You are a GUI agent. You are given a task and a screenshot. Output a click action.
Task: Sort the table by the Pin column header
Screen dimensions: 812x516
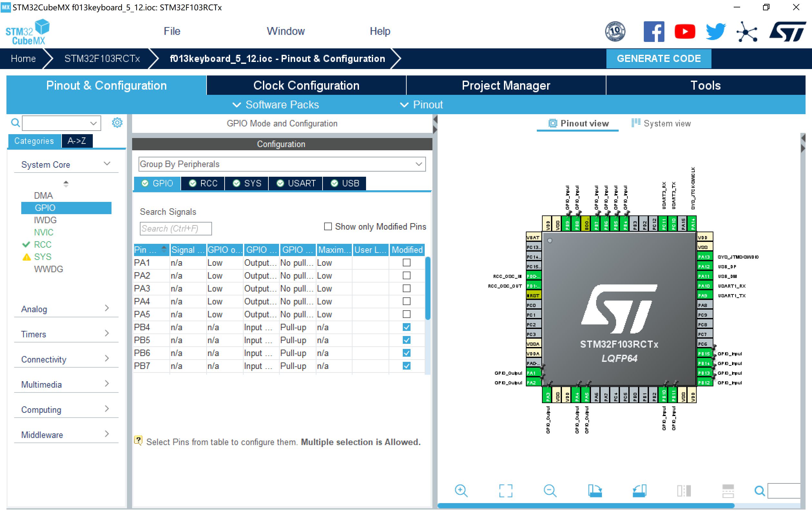151,250
